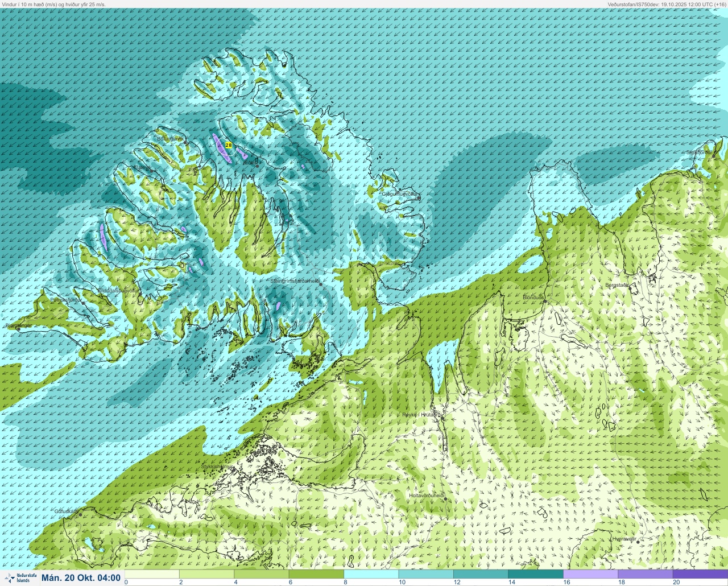Screen dimensions: 728x586
Task: Select the 8–10 m/s light cyan legend swatch
Action: tap(371, 574)
